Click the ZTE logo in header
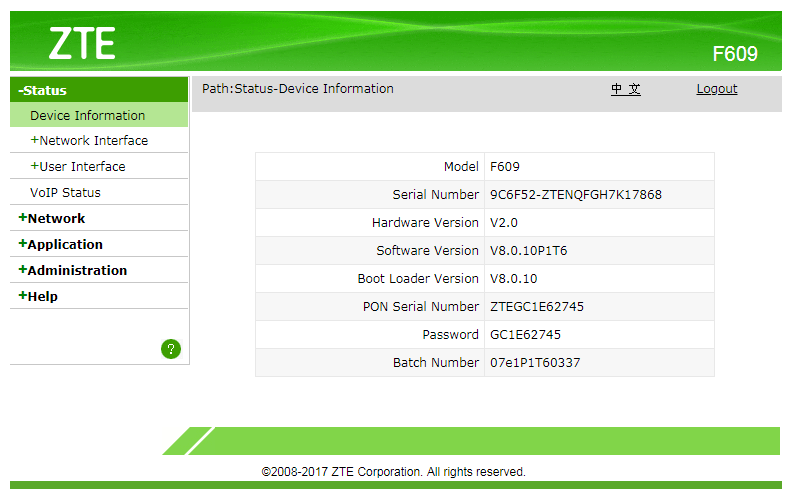The width and height of the screenshot is (790, 504). [82, 44]
